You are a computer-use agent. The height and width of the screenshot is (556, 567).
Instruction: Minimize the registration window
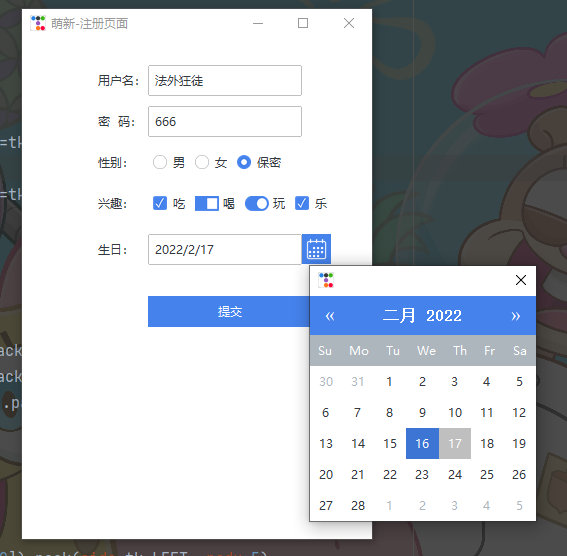tap(258, 23)
